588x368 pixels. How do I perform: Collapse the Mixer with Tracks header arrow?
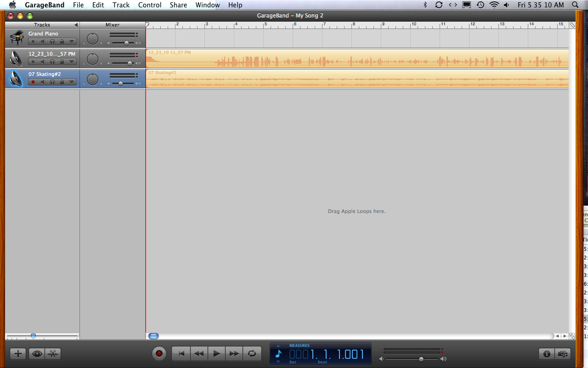[76, 25]
